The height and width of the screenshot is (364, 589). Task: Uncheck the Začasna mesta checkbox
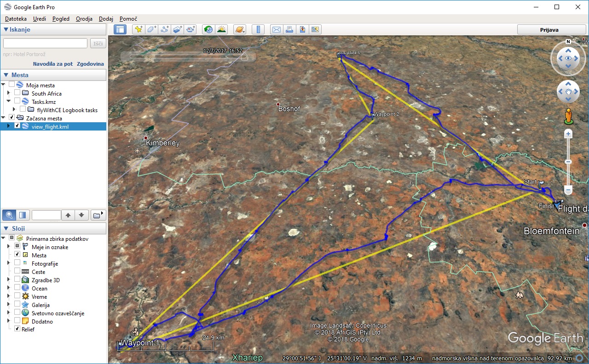[12, 118]
